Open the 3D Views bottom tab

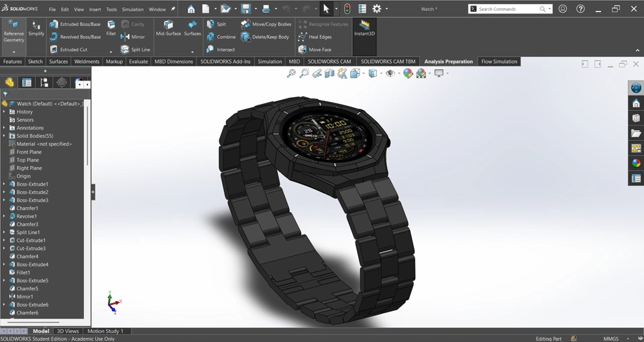coord(68,331)
